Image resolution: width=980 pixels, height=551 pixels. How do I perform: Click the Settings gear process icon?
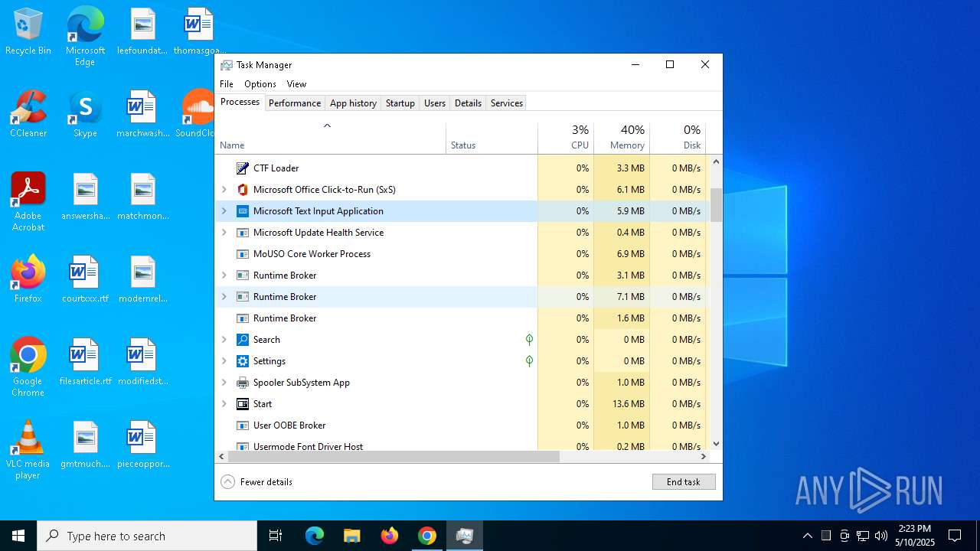tap(243, 360)
